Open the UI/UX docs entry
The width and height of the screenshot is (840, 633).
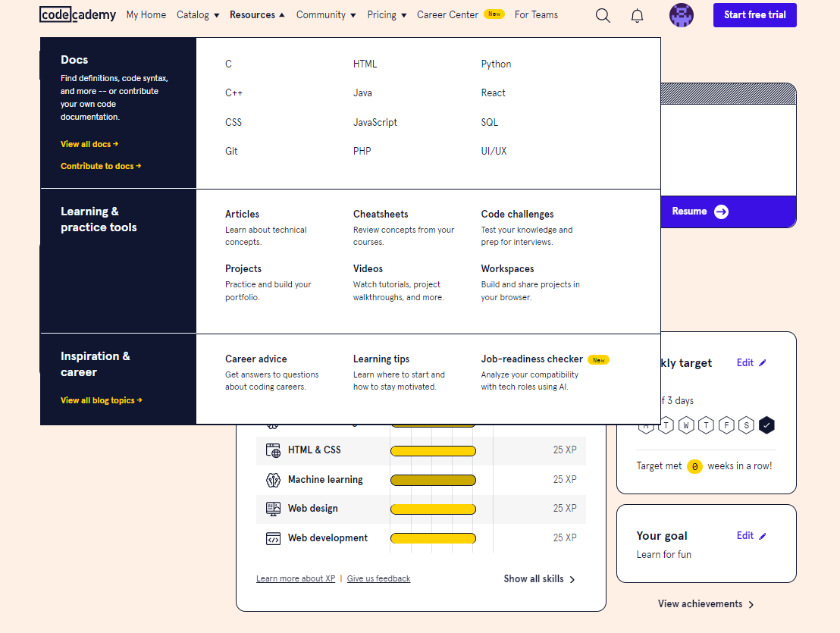pos(494,151)
